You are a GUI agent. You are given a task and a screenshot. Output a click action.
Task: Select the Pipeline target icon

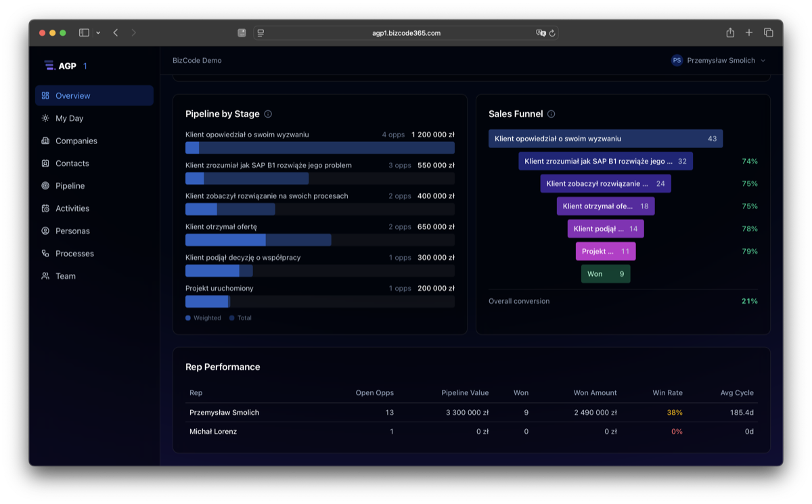point(45,185)
